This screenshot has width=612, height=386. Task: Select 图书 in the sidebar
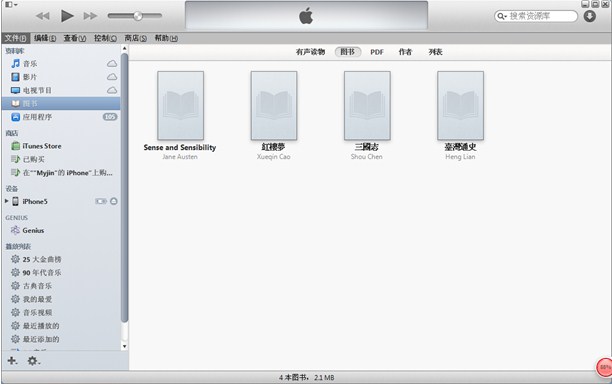point(61,103)
